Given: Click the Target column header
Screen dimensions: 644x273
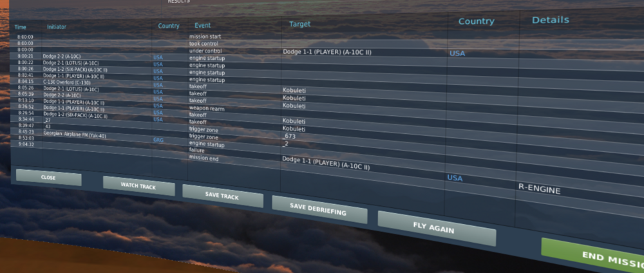Looking at the screenshot, I should [300, 24].
